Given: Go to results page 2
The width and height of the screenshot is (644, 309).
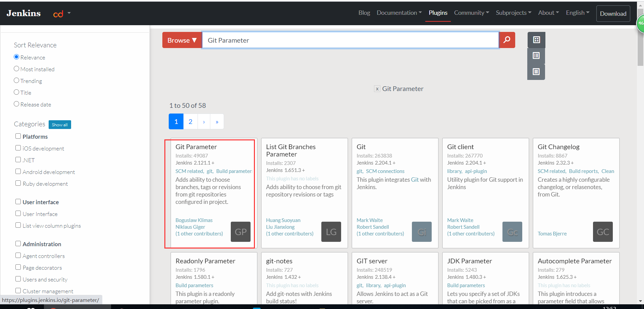Looking at the screenshot, I should (191, 122).
